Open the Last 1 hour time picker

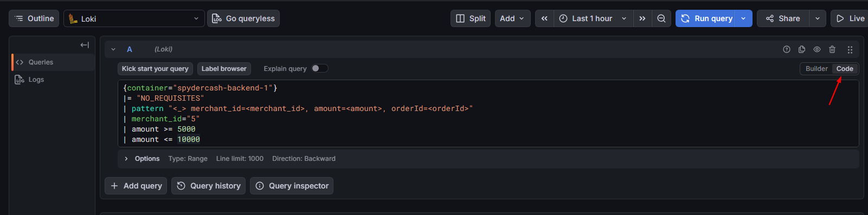(593, 18)
